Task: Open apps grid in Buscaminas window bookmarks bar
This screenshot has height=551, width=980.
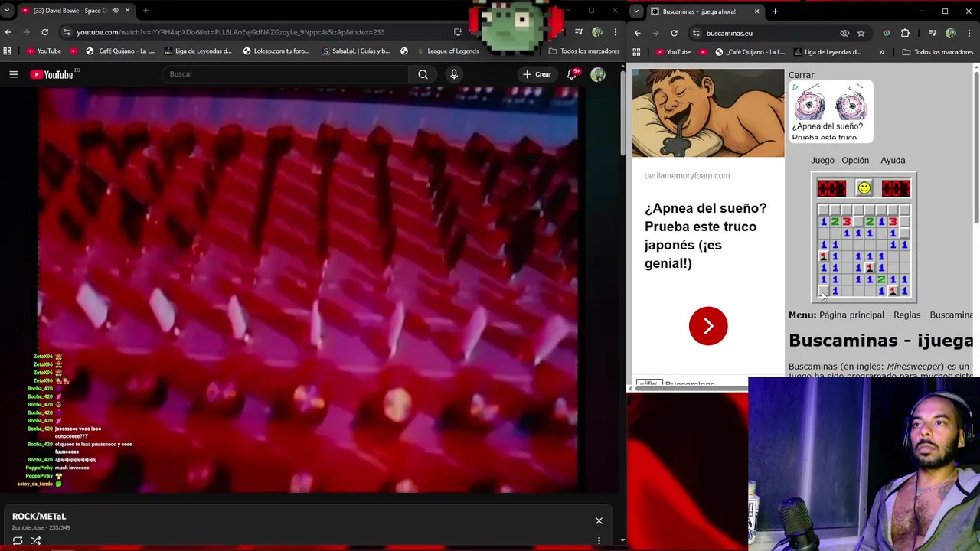Action: pos(636,52)
